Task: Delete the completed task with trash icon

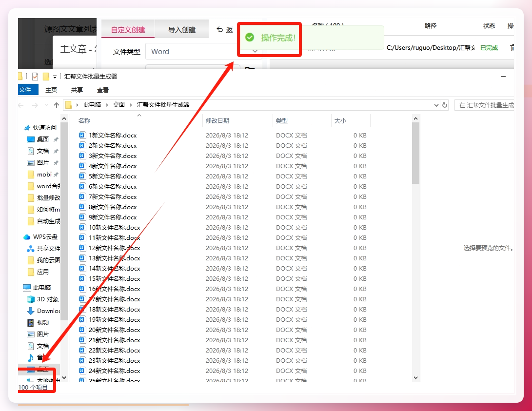Action: point(512,48)
